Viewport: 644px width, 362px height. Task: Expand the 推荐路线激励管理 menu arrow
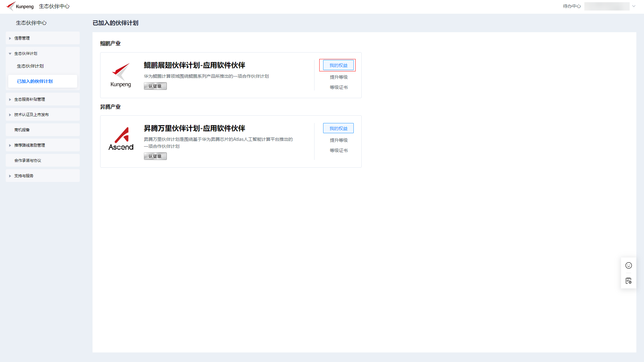click(10, 145)
